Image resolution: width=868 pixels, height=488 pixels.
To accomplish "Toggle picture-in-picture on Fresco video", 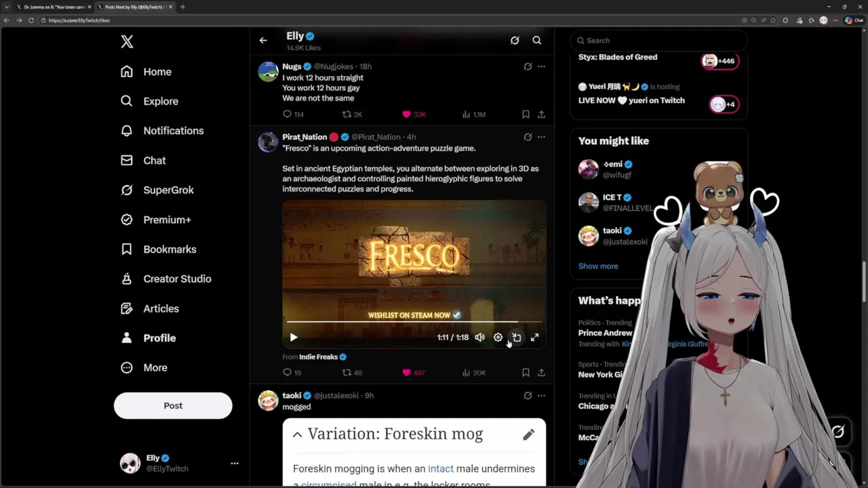I will tap(516, 338).
